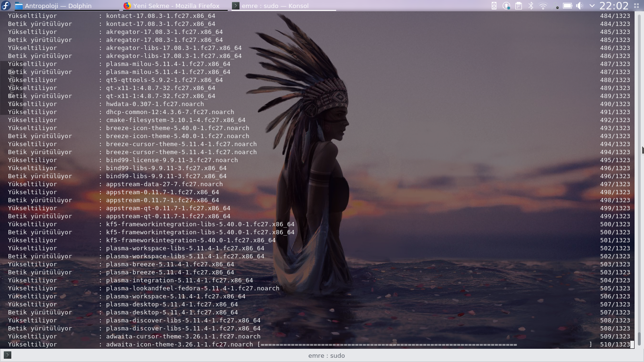This screenshot has height=362, width=644.
Task: Open the audio volume icon
Action: pyautogui.click(x=579, y=6)
